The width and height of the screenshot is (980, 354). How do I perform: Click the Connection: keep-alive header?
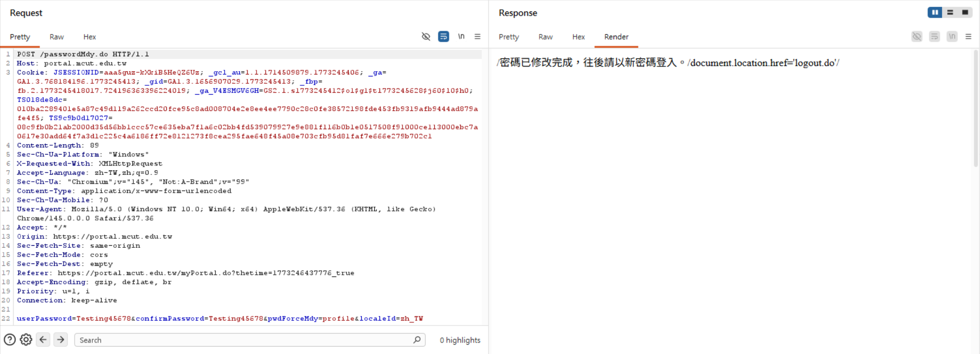[x=67, y=300]
